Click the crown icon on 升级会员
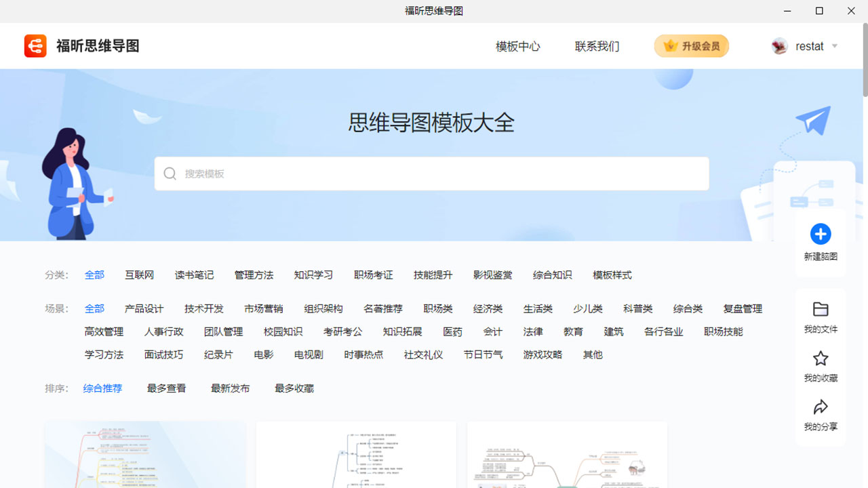The height and width of the screenshot is (488, 868). click(x=671, y=45)
